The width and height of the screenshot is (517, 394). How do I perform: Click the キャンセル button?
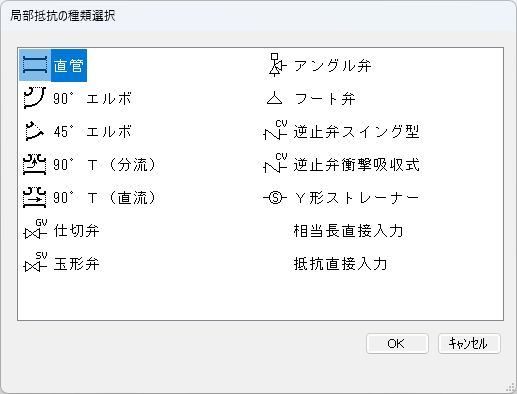coord(469,343)
